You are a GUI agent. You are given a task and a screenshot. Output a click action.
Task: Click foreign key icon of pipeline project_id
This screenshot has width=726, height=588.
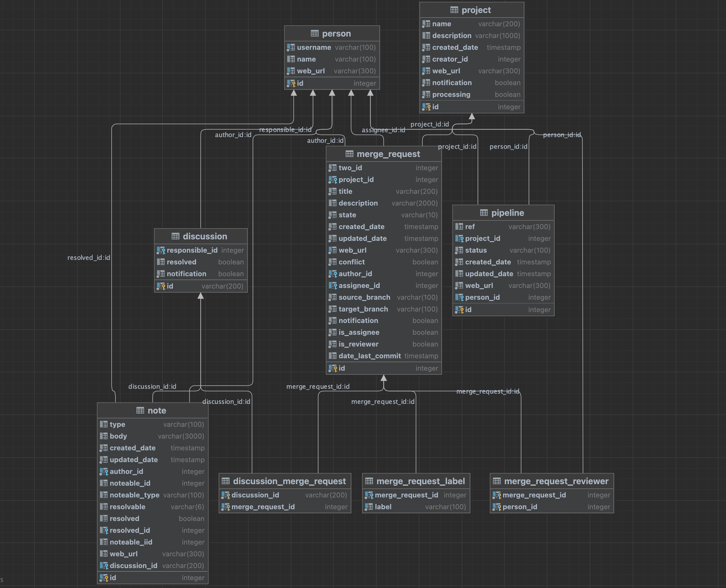point(459,238)
